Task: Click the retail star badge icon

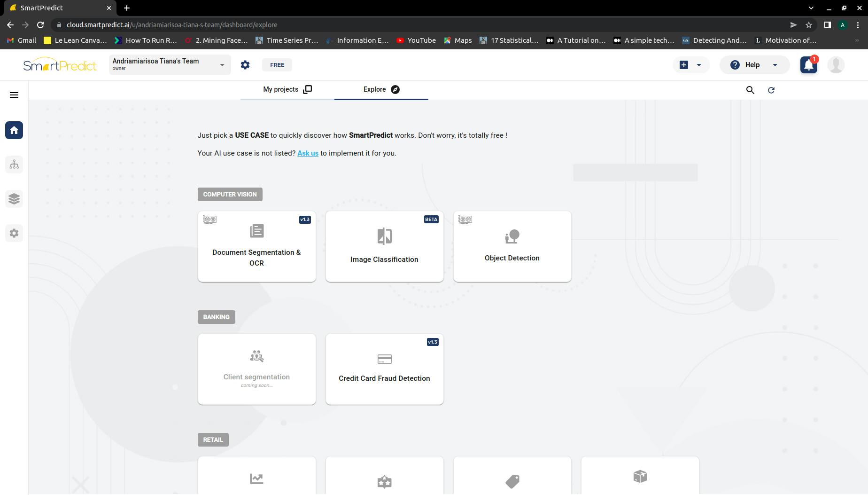Action: point(384,482)
